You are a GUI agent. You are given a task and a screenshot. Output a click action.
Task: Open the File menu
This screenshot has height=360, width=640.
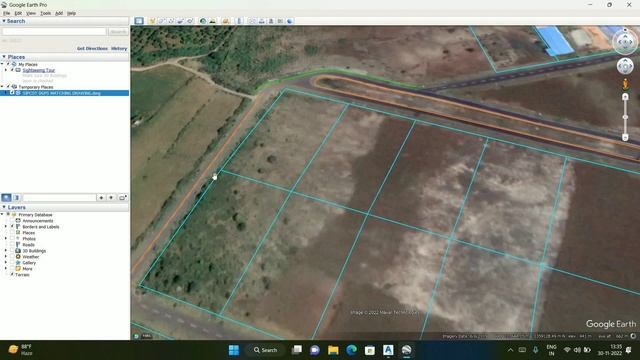pos(7,13)
